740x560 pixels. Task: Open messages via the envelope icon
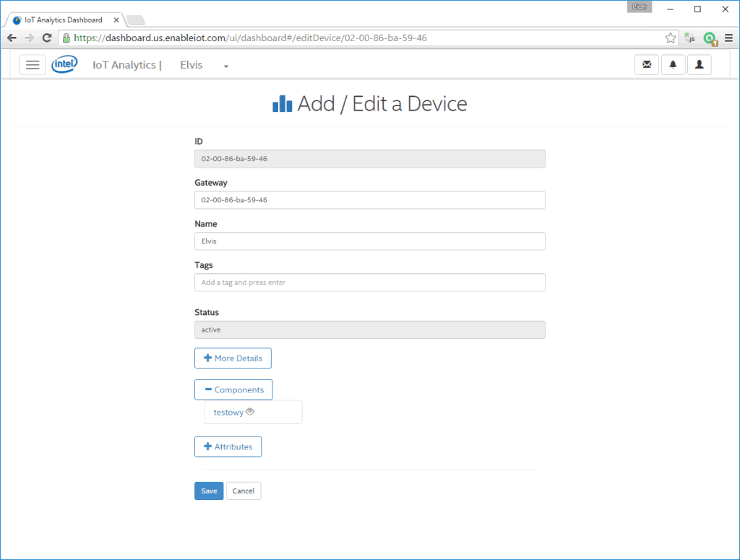[x=646, y=64]
